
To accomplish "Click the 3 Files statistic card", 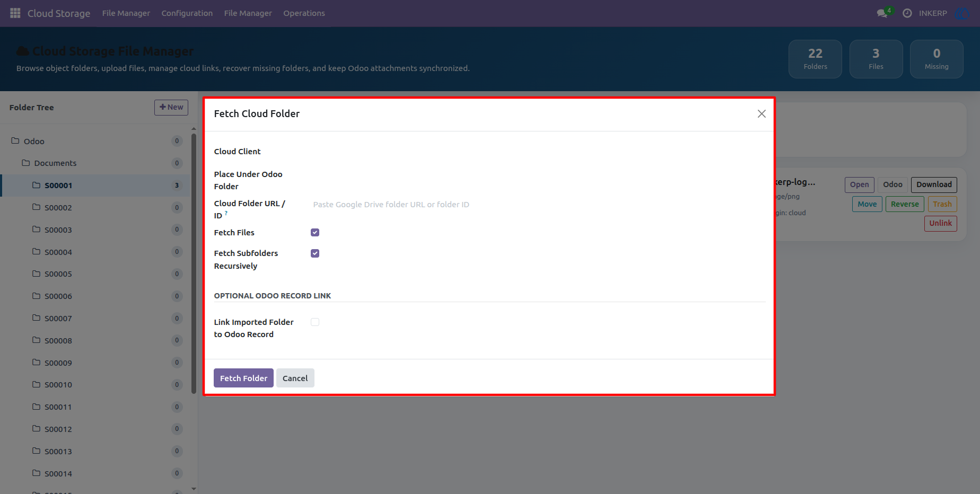I will coord(876,59).
